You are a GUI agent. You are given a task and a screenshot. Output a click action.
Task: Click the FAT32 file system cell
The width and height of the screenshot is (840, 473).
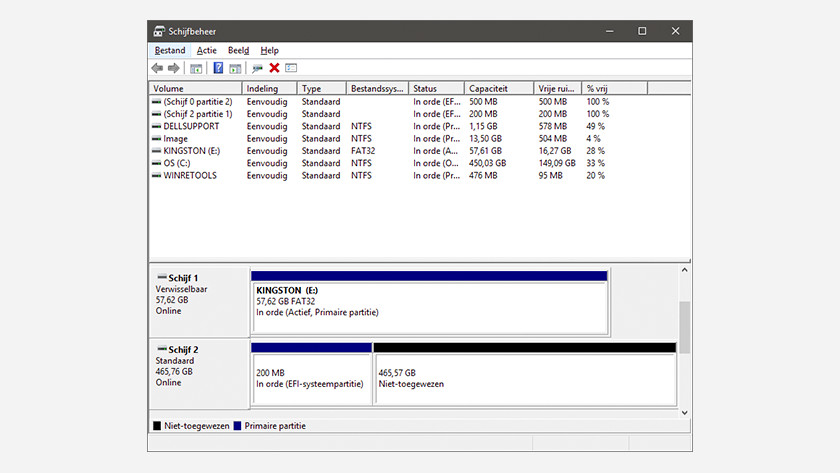point(363,151)
